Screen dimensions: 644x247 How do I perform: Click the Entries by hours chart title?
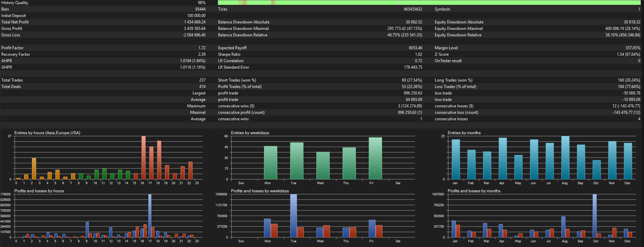point(47,133)
